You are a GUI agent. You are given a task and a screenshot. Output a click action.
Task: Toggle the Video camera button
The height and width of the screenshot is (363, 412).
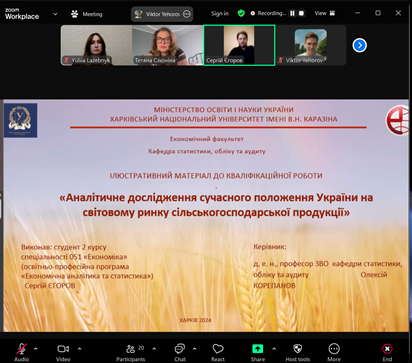[63, 349]
